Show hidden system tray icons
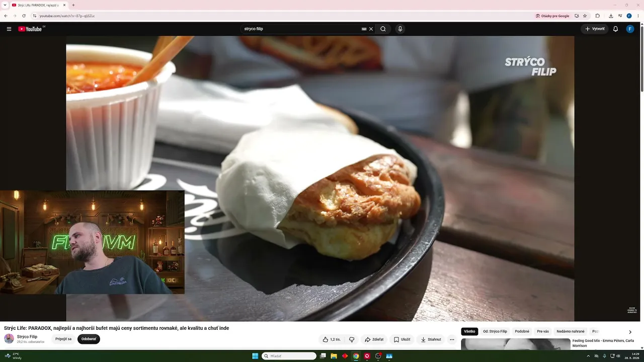This screenshot has width=644, height=362. click(x=588, y=356)
